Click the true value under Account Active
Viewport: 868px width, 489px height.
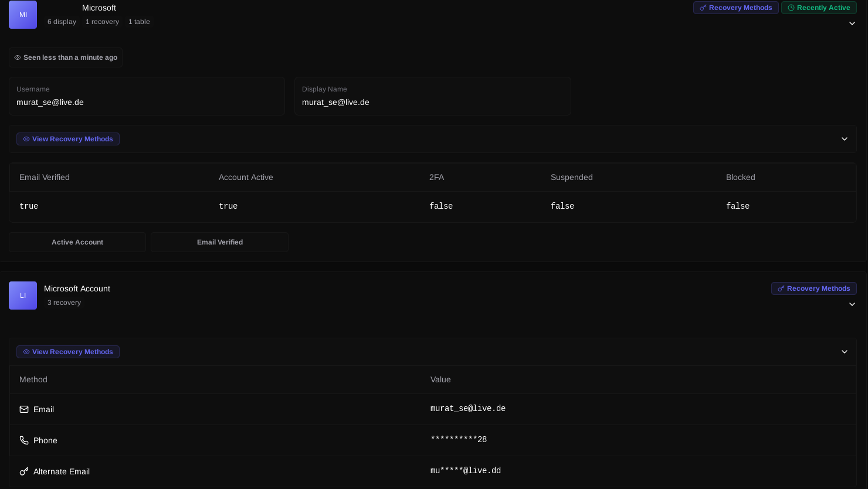[228, 206]
